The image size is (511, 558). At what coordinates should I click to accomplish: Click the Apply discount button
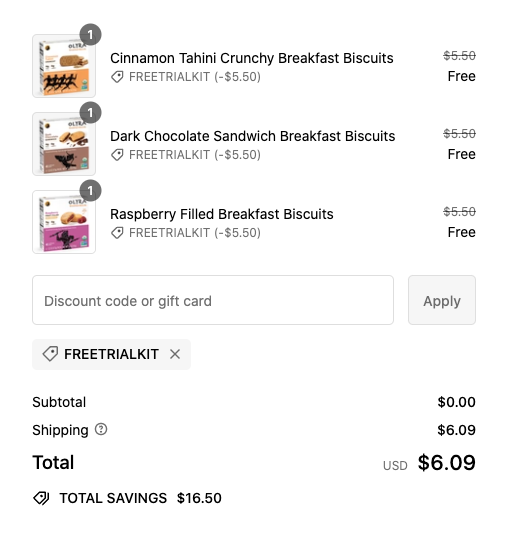(442, 300)
